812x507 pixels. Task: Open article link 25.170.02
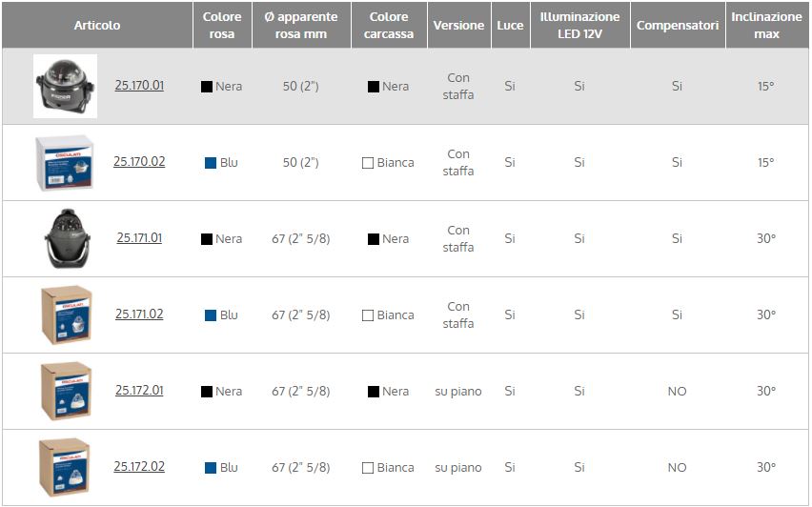tap(139, 162)
